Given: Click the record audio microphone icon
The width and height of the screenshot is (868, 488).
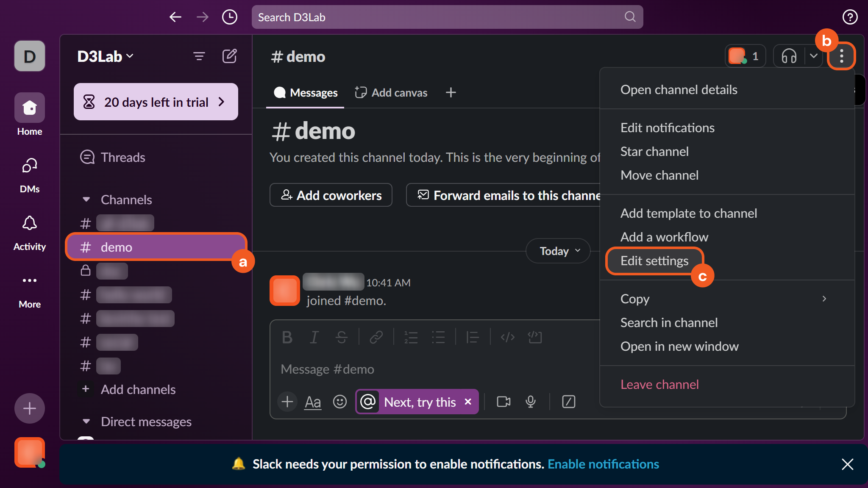Looking at the screenshot, I should (x=530, y=402).
